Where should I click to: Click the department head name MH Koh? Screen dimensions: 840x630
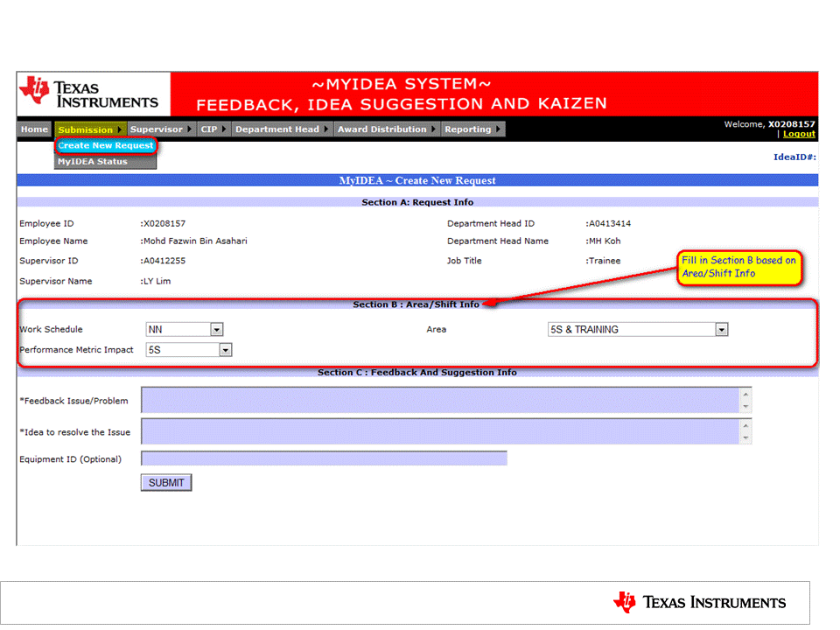click(603, 241)
